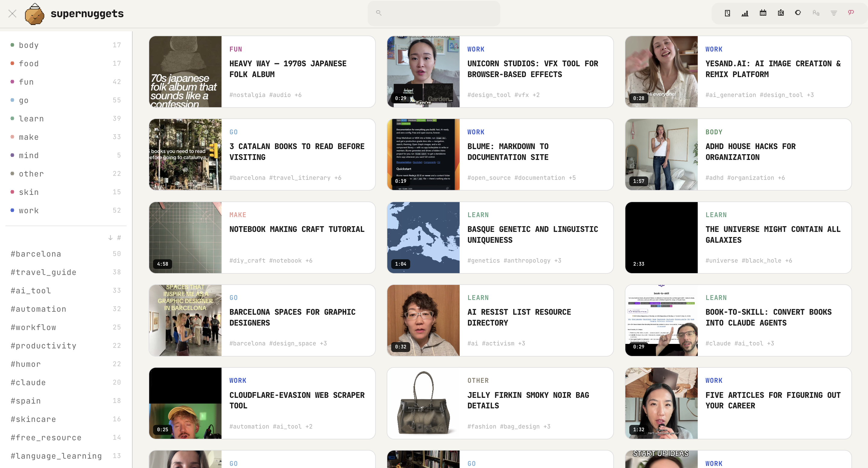Click #nostalgia tag on Heavy Way card
Image resolution: width=868 pixels, height=468 pixels.
click(x=247, y=95)
